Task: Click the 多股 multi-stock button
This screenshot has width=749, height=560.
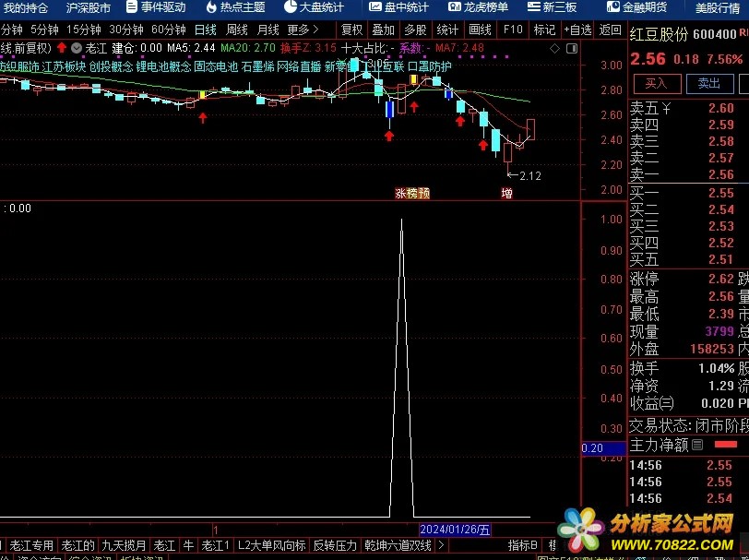Action: [416, 30]
